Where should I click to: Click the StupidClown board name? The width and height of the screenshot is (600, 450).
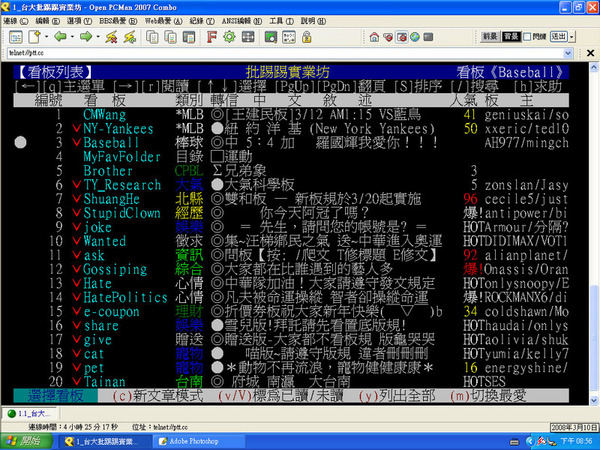(x=122, y=213)
